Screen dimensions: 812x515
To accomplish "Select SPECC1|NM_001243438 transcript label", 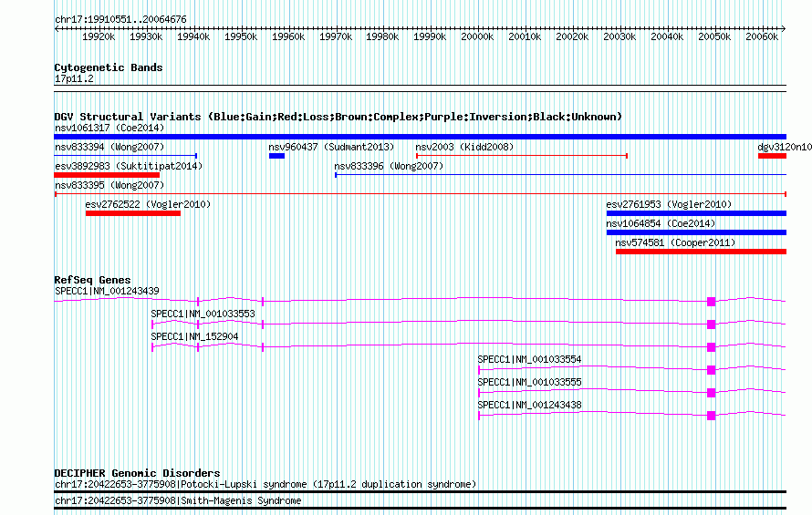I will pyautogui.click(x=529, y=405).
